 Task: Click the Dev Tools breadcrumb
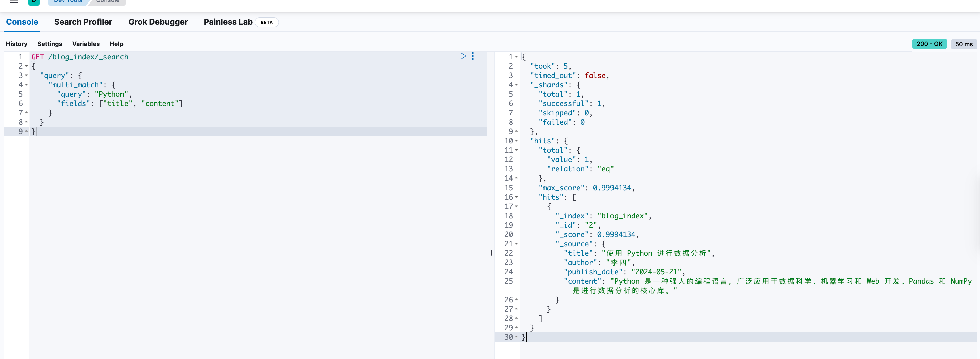pyautogui.click(x=68, y=2)
